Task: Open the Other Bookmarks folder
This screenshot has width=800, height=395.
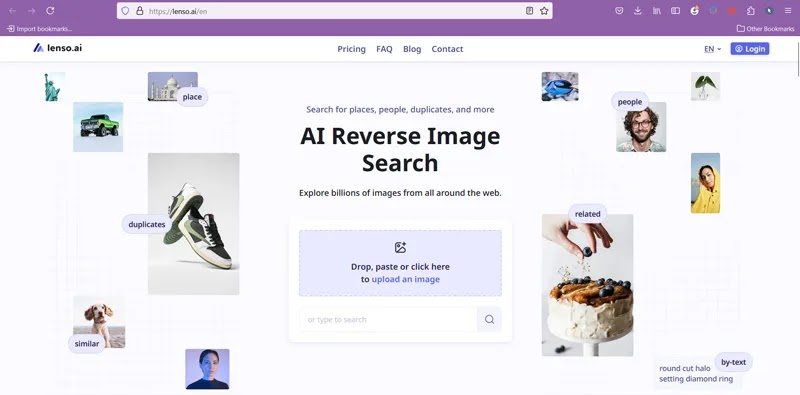Action: click(x=765, y=29)
